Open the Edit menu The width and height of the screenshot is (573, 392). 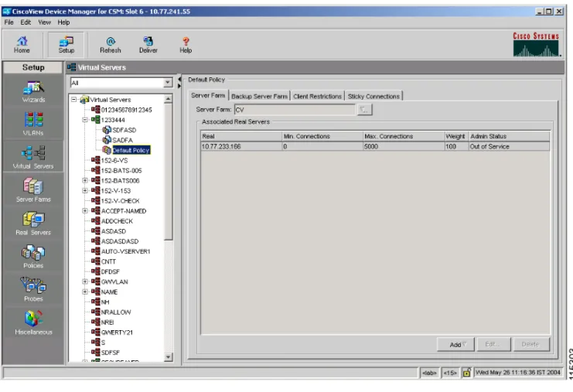[26, 22]
